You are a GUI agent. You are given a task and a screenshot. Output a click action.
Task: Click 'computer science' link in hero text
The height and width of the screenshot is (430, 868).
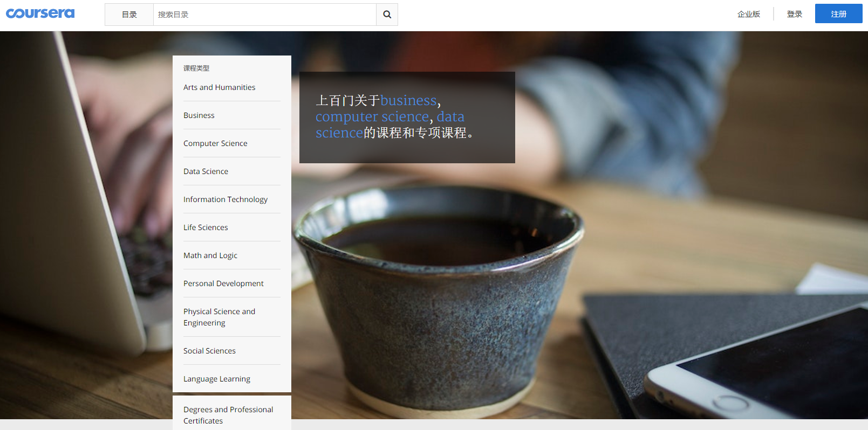372,116
